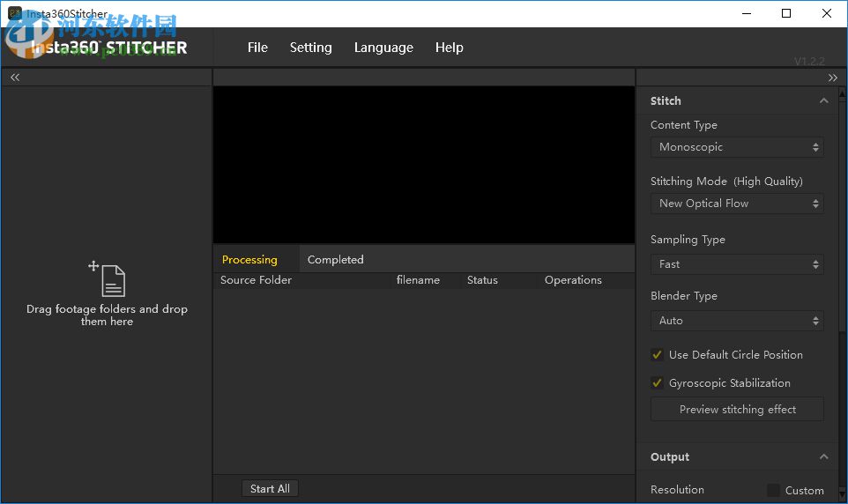Collapse left panel with double-chevron icon
Image resolution: width=848 pixels, height=504 pixels.
point(15,78)
